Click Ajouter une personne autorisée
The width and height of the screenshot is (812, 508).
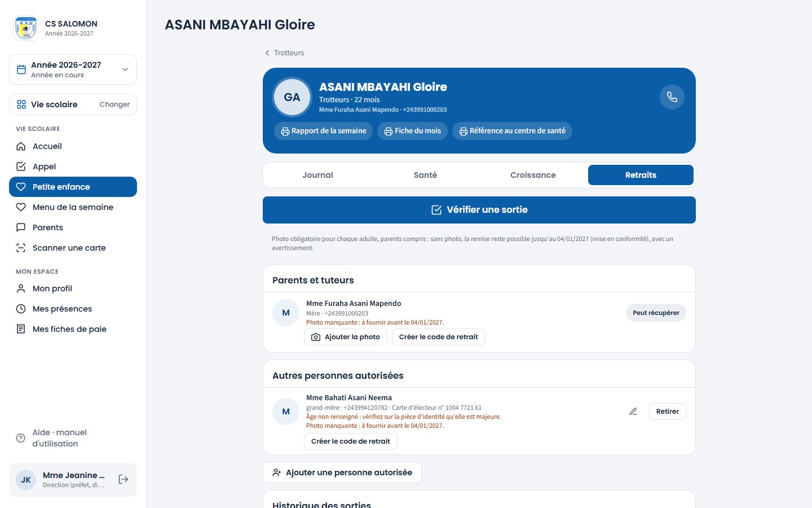[342, 472]
